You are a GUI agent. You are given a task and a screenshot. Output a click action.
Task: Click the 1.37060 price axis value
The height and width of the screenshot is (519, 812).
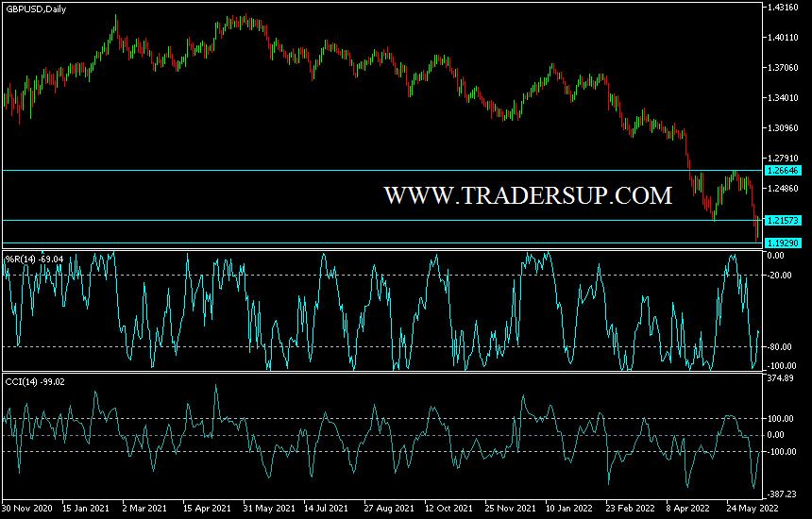tap(784, 68)
